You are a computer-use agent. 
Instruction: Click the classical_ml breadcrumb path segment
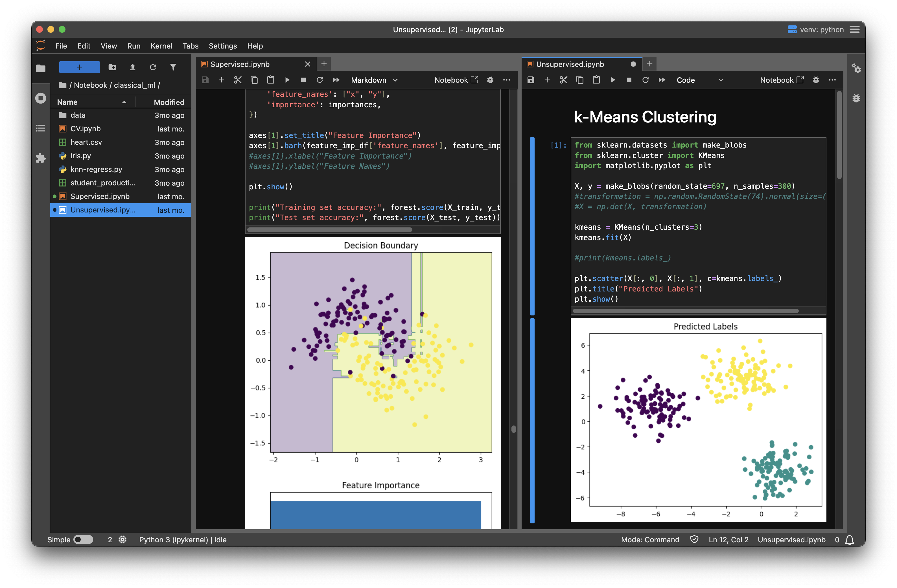135,85
